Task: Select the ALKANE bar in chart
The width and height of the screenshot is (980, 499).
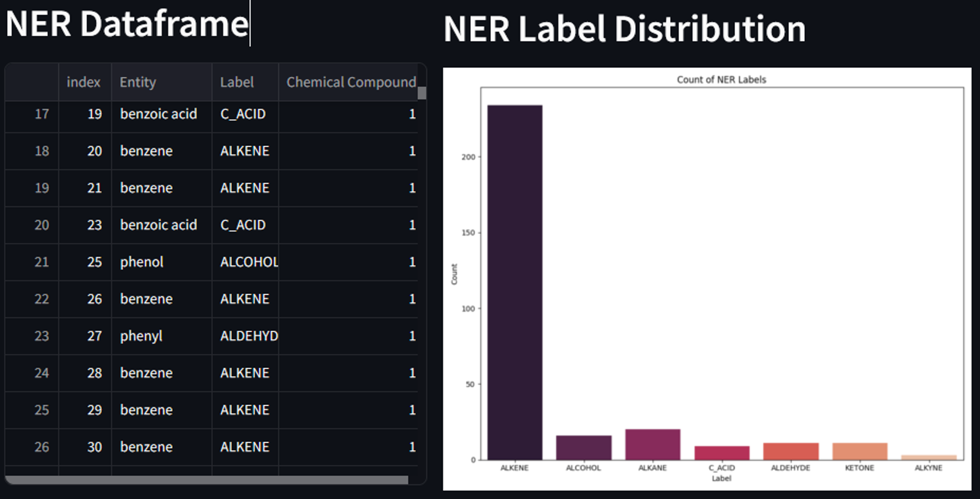Action: coord(652,444)
